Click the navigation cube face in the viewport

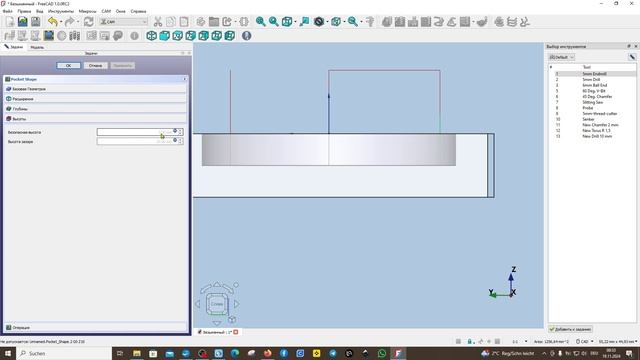point(217,304)
